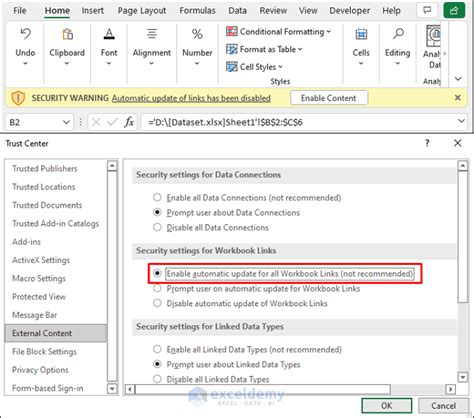Click the settings pane vertical scrollbar thumb
This screenshot has height=418, width=474.
(x=463, y=237)
